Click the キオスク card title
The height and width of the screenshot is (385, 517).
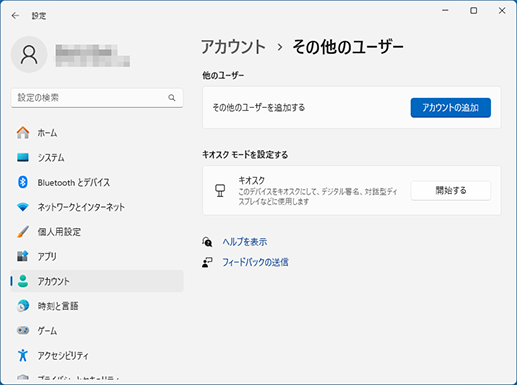(x=252, y=180)
